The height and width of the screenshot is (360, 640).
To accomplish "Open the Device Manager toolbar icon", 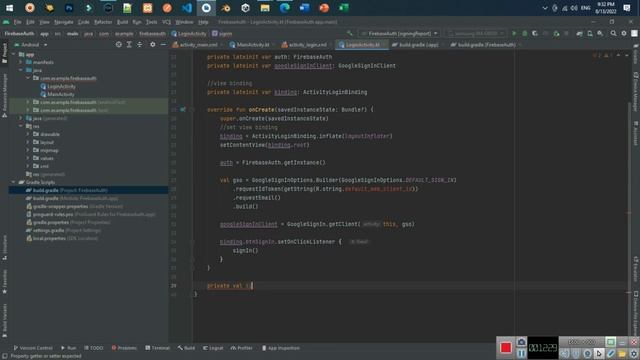I will (x=590, y=33).
